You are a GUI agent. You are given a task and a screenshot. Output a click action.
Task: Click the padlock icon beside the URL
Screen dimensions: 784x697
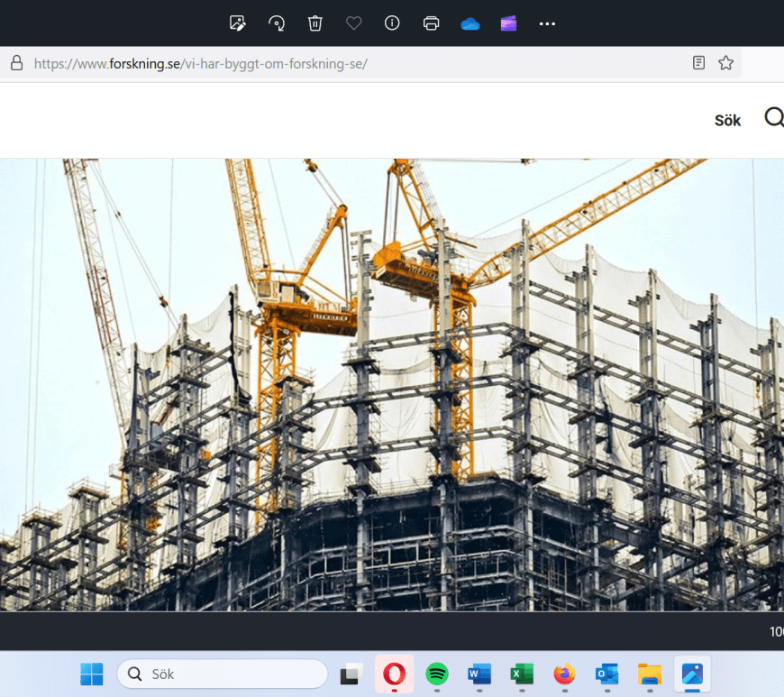pyautogui.click(x=15, y=63)
